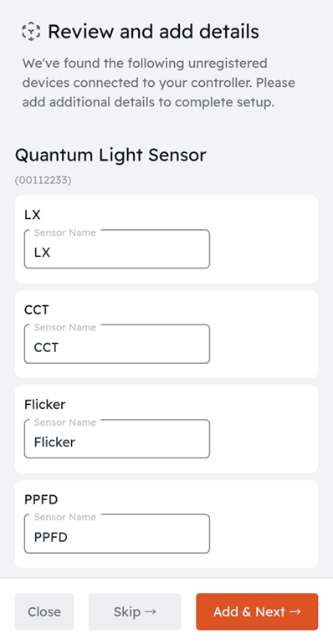
Task: Click Sensor Name floating label on Flicker field
Action: (x=65, y=422)
